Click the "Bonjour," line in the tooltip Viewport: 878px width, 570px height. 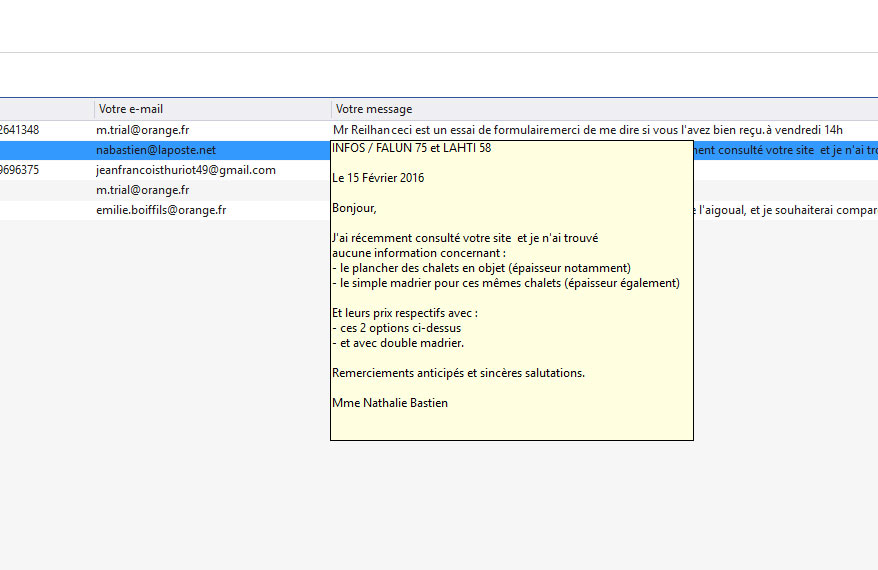coord(354,208)
